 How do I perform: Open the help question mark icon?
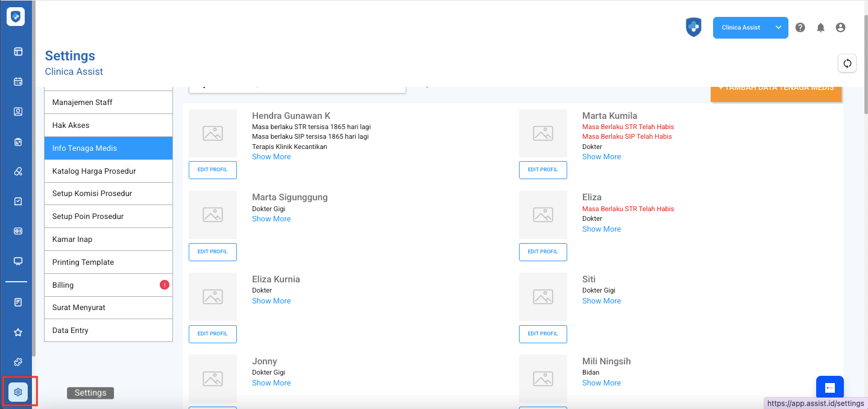coord(800,28)
